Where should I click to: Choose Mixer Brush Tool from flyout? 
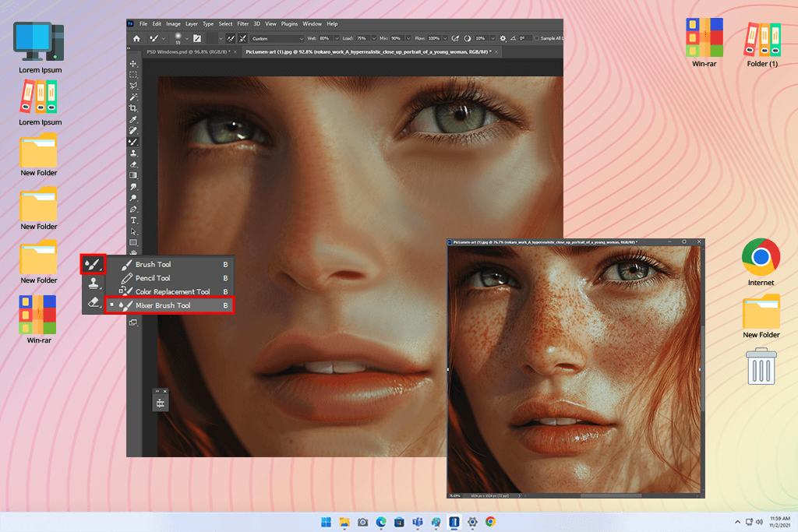(x=170, y=305)
